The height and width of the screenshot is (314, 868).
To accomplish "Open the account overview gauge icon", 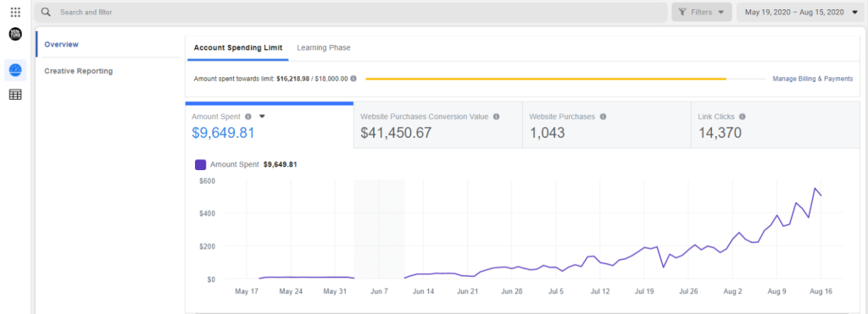I will (15, 70).
